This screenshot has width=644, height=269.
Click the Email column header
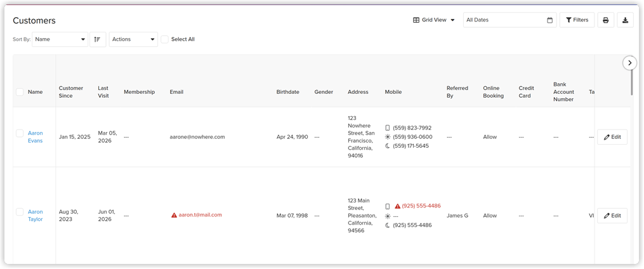coord(176,92)
